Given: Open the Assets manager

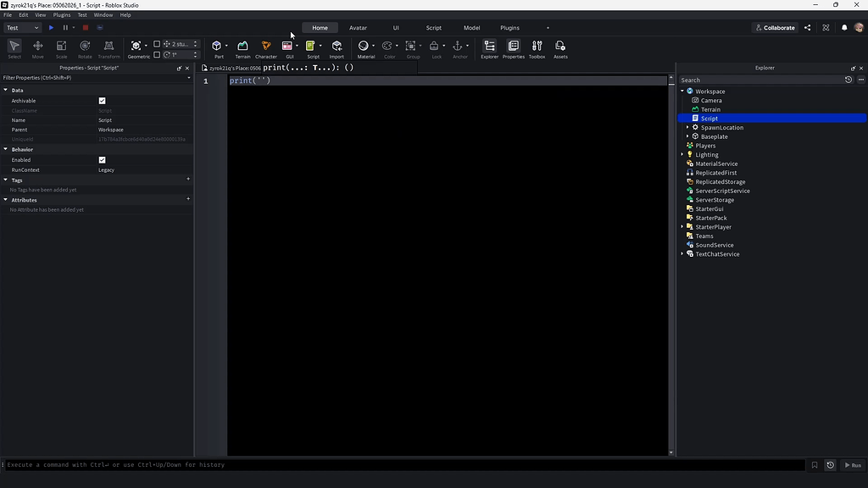Looking at the screenshot, I should click(560, 48).
